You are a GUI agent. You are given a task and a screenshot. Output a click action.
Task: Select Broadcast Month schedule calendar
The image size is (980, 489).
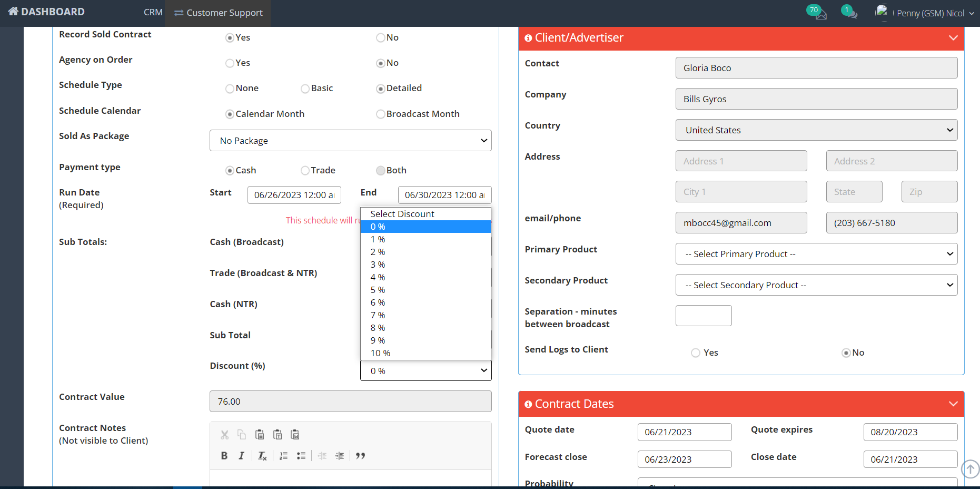[380, 114]
